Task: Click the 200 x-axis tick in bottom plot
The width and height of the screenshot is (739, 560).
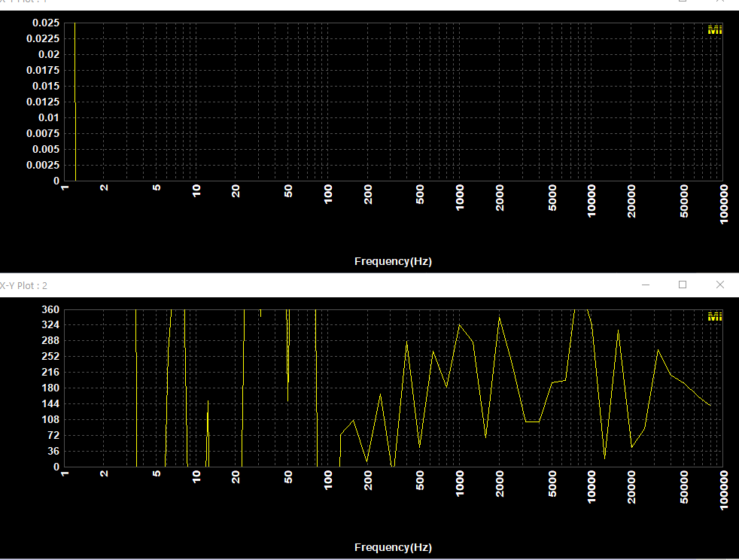Action: click(x=368, y=480)
